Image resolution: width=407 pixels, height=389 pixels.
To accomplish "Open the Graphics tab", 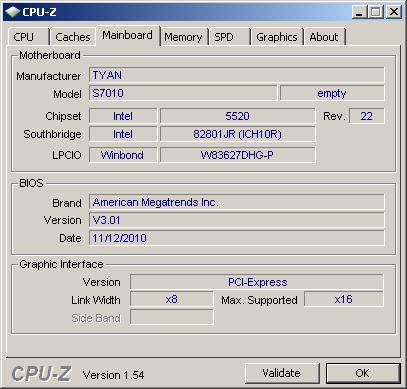I will [x=277, y=37].
